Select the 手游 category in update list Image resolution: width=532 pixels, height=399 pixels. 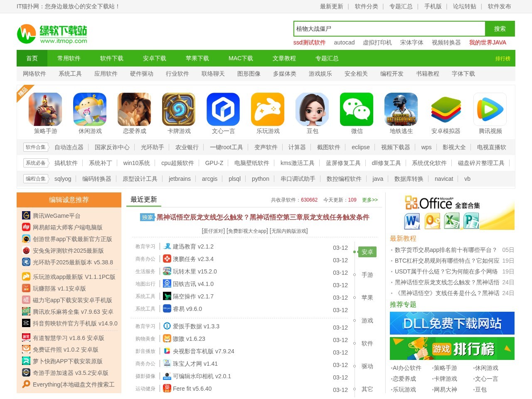click(367, 275)
